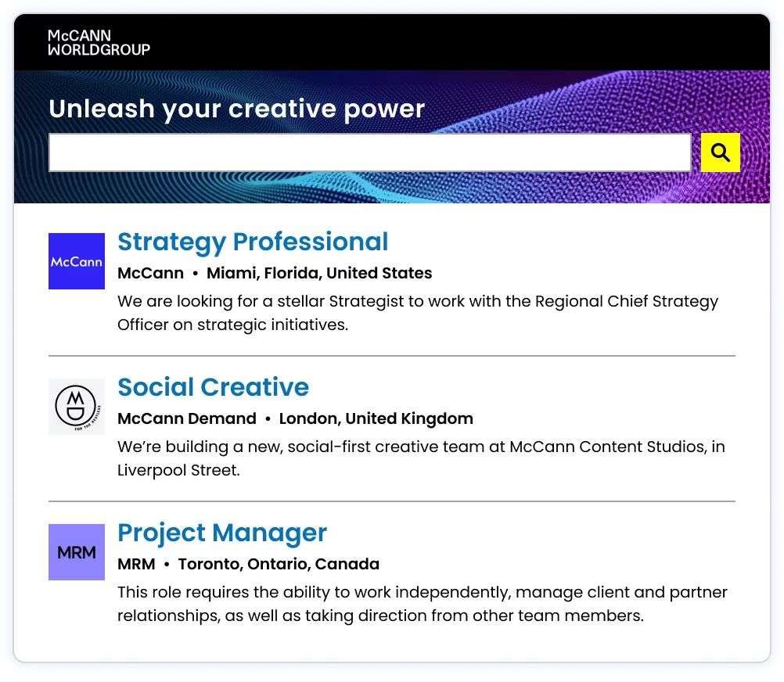The image size is (784, 682).
Task: Select the London, United Kingdom location text
Action: (376, 419)
